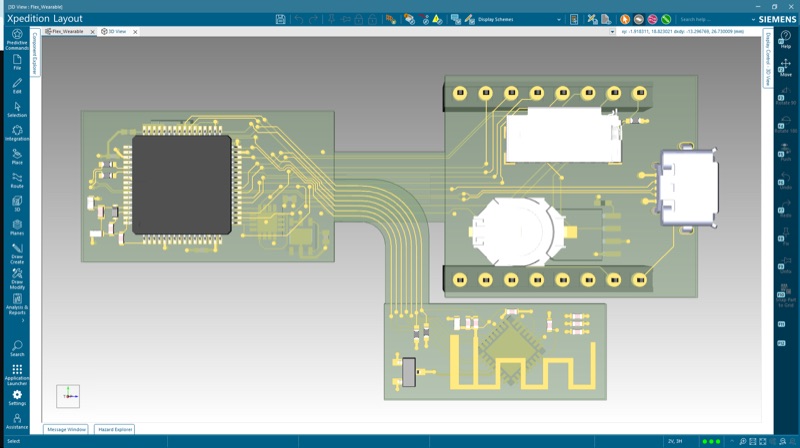Open the 3D sidebar tool
800x448 pixels.
(x=17, y=204)
